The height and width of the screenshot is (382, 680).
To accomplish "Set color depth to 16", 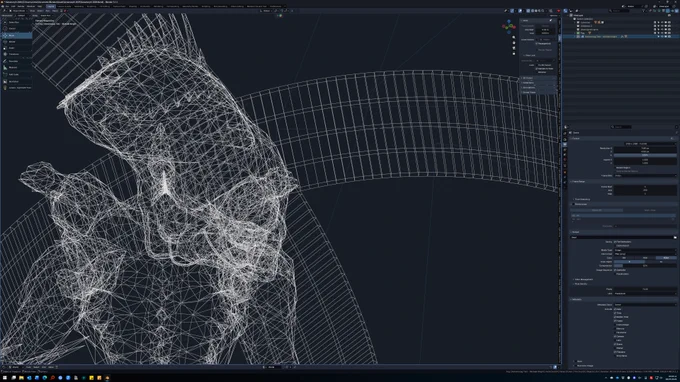I will (x=661, y=262).
